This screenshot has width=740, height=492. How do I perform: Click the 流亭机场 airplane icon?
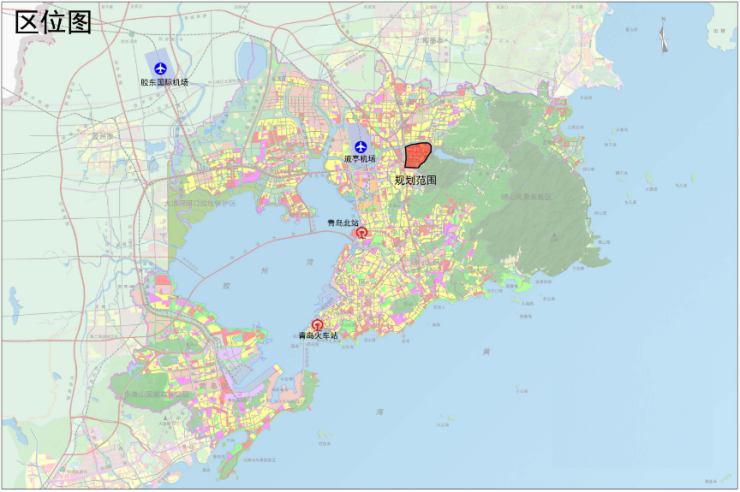[361, 147]
